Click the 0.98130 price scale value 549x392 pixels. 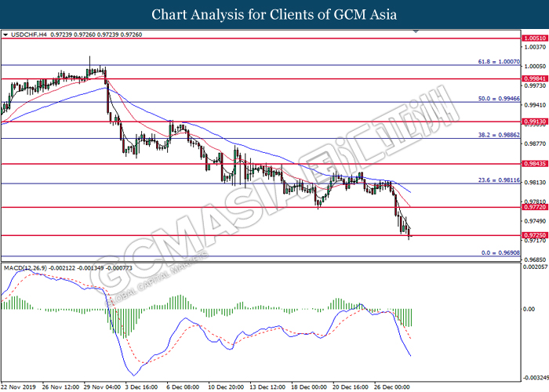click(535, 183)
